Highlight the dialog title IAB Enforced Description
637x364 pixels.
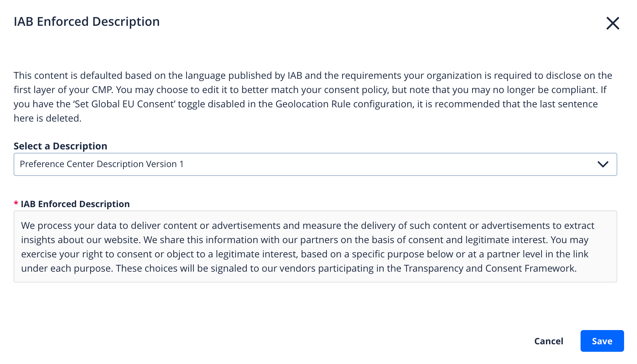click(87, 21)
